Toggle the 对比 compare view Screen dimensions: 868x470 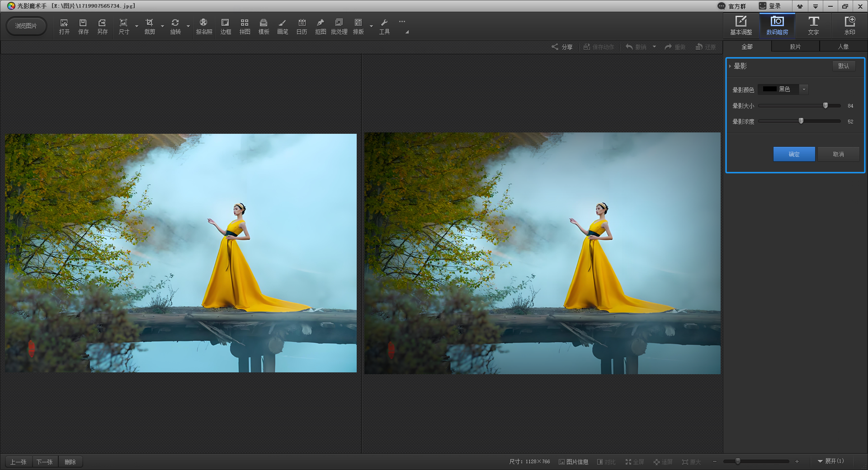coord(606,461)
